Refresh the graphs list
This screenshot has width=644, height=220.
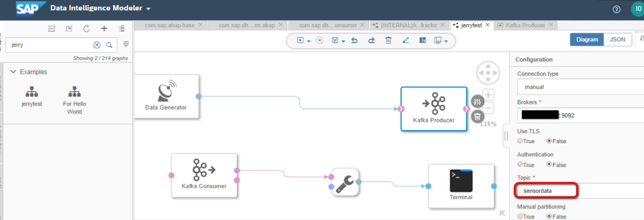click(x=86, y=29)
